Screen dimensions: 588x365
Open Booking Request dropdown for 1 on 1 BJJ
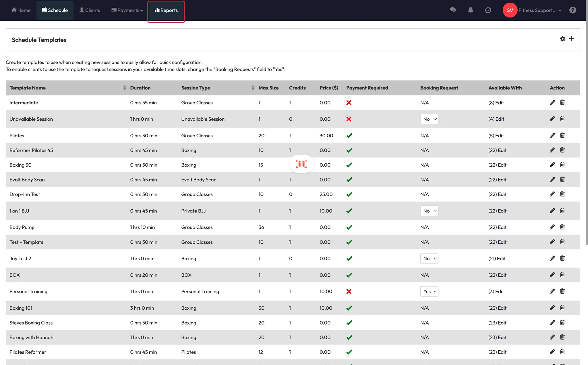429,211
